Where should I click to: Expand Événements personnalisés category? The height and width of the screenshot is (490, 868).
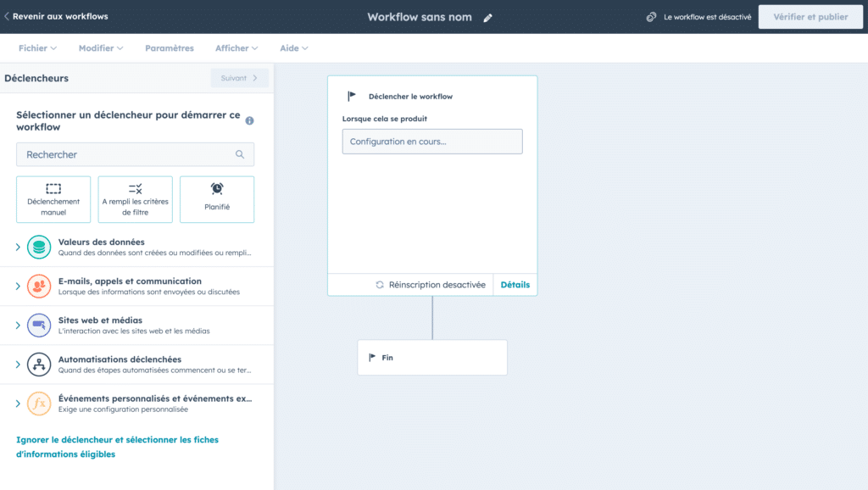tap(18, 404)
